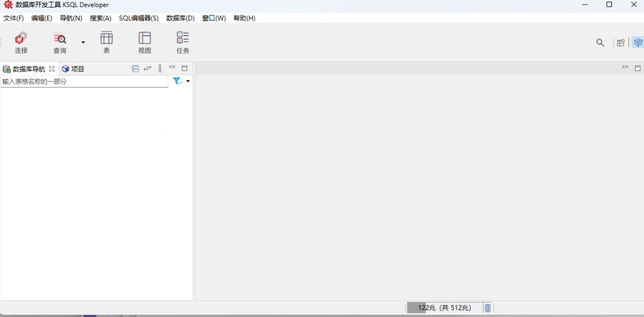Open the navigator view menu (three dots)
The width and height of the screenshot is (644, 317).
pos(160,69)
